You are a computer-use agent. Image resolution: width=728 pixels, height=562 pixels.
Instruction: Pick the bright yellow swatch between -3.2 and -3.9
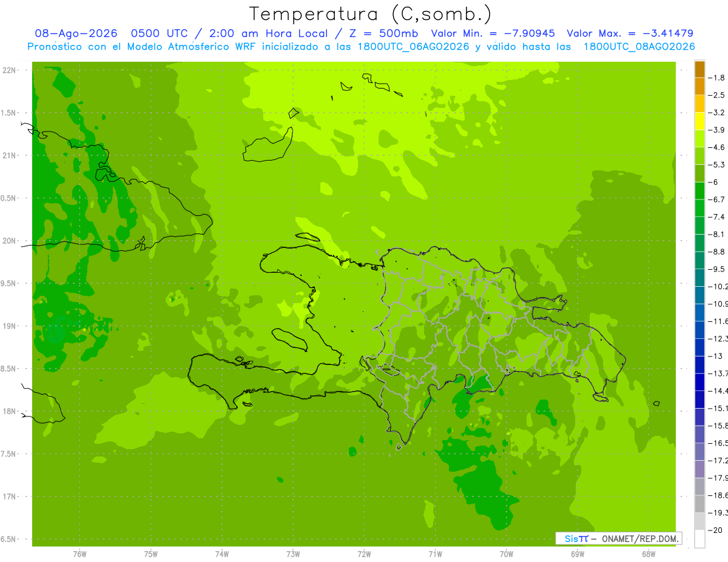tap(699, 121)
